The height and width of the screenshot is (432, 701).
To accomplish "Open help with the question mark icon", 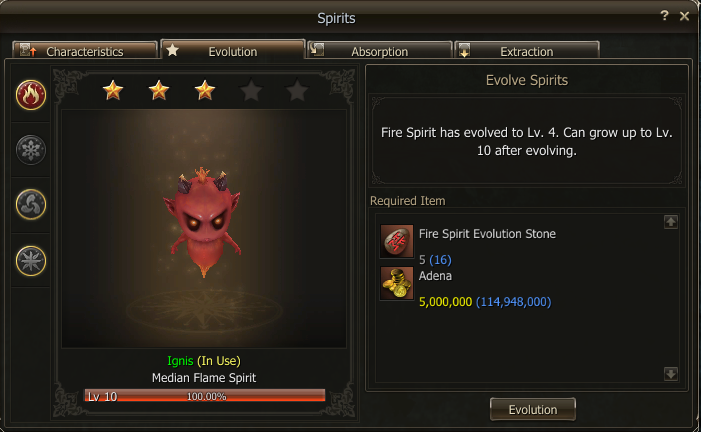I will tap(664, 16).
